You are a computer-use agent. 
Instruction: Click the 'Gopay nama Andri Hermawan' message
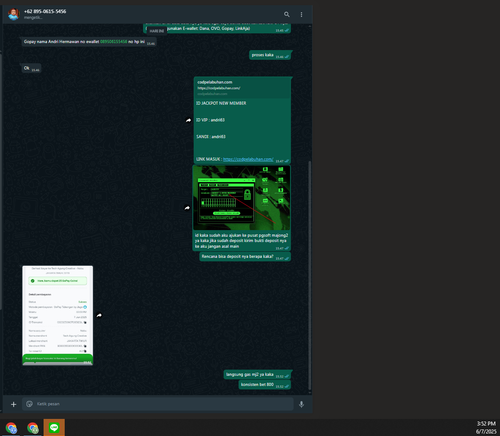[89, 42]
